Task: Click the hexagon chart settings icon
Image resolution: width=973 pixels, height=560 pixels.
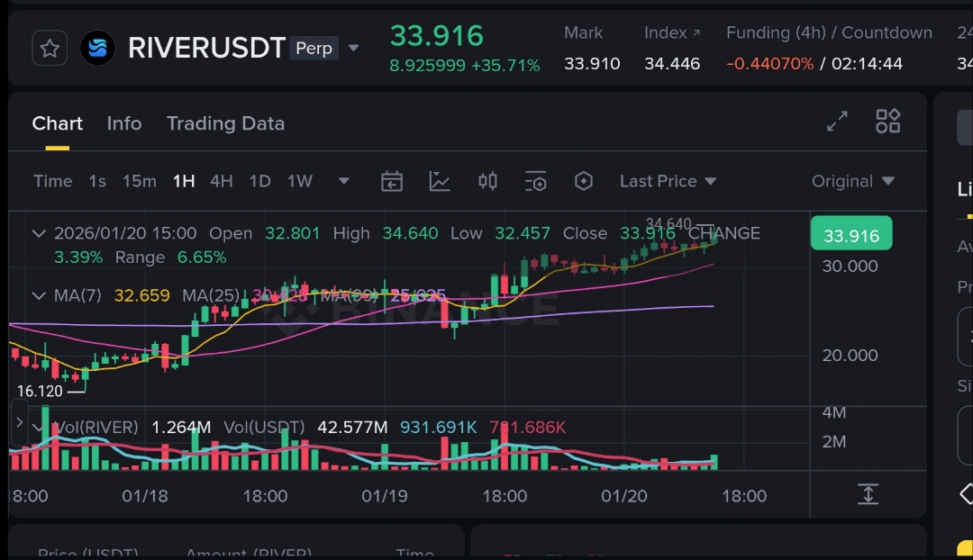Action: (x=584, y=181)
